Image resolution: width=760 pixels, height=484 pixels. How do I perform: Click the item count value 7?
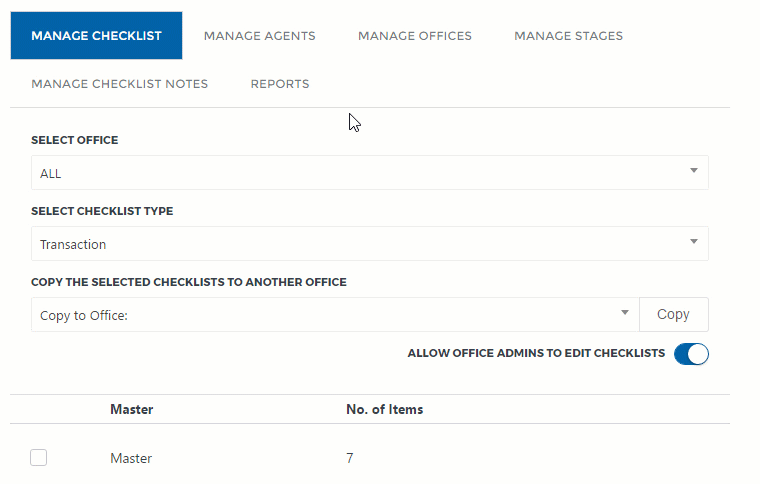click(x=349, y=458)
